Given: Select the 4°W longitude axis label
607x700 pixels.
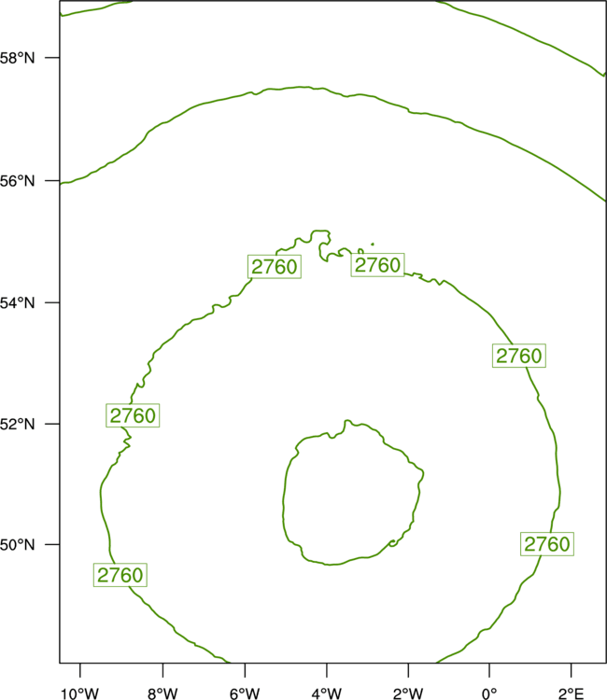Looking at the screenshot, I should tap(327, 693).
